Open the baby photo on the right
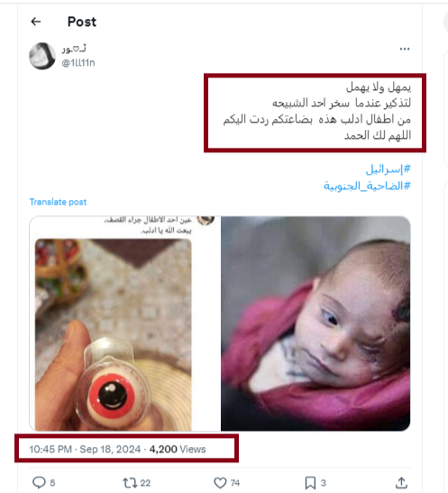 (x=315, y=324)
